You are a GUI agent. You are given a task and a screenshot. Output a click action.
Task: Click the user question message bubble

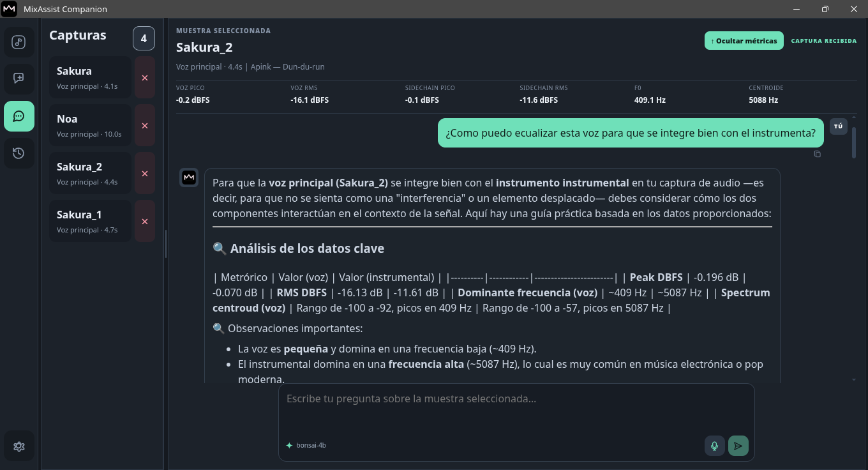(x=631, y=133)
